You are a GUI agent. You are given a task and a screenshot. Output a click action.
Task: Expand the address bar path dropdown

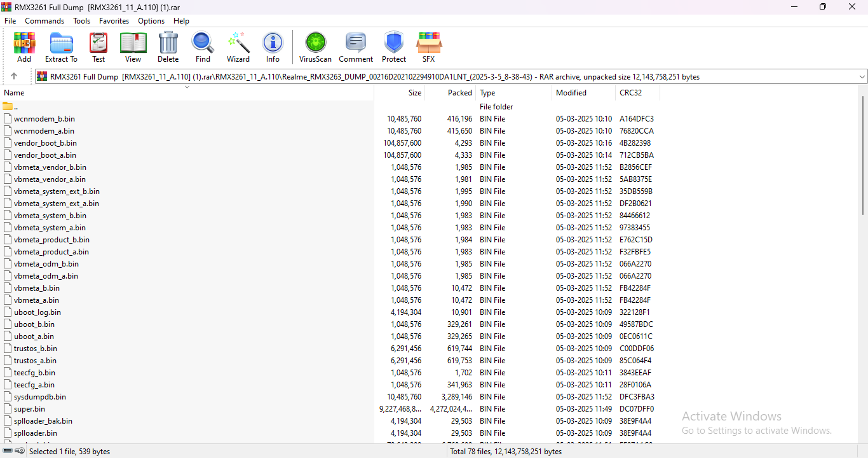click(862, 77)
